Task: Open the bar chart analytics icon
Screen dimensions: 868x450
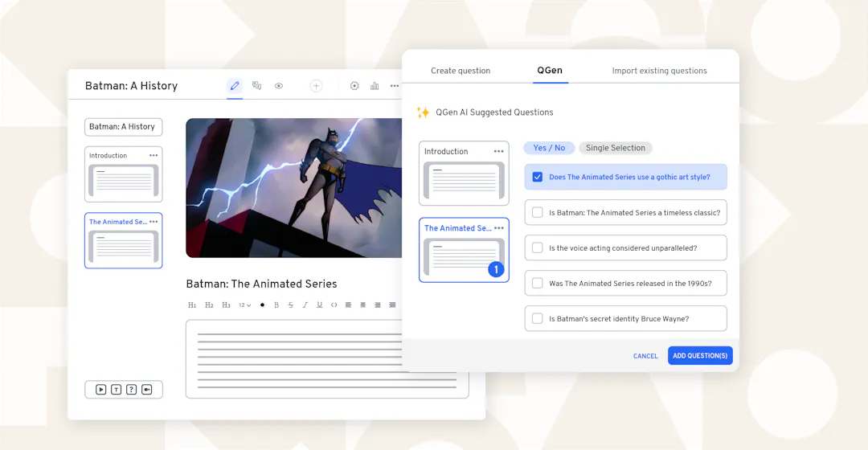Action: point(375,86)
